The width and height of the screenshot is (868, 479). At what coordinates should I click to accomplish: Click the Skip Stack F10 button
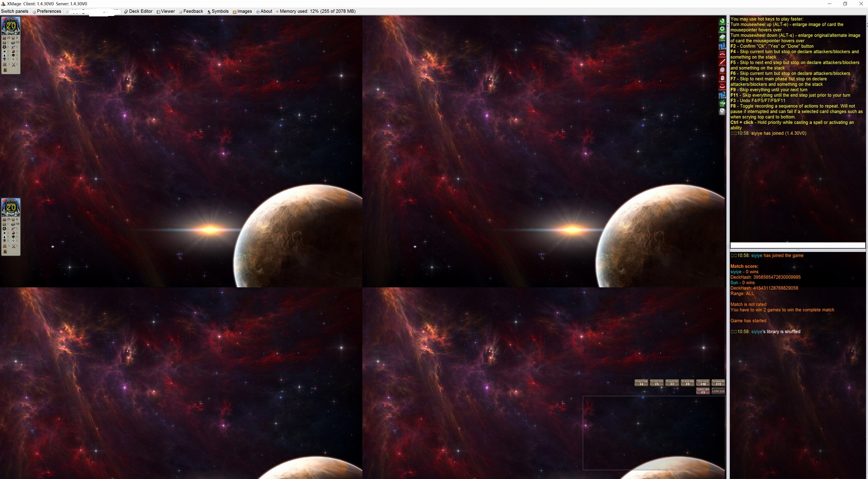tap(703, 383)
